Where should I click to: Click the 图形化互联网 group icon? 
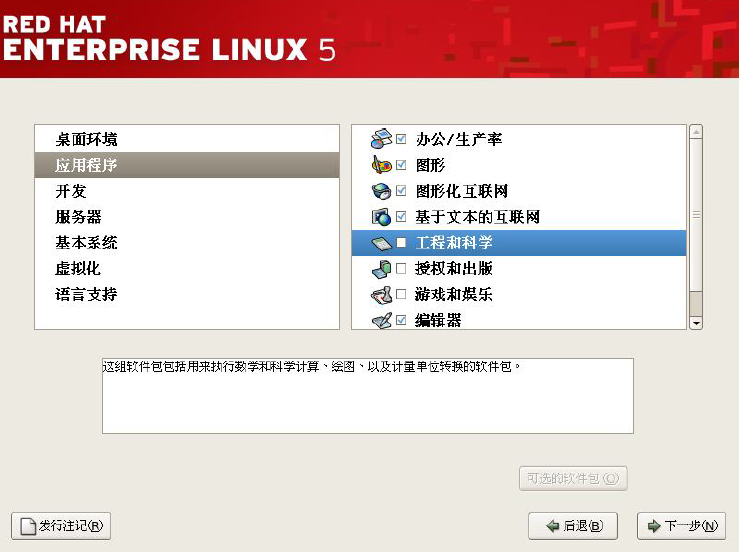(x=381, y=191)
